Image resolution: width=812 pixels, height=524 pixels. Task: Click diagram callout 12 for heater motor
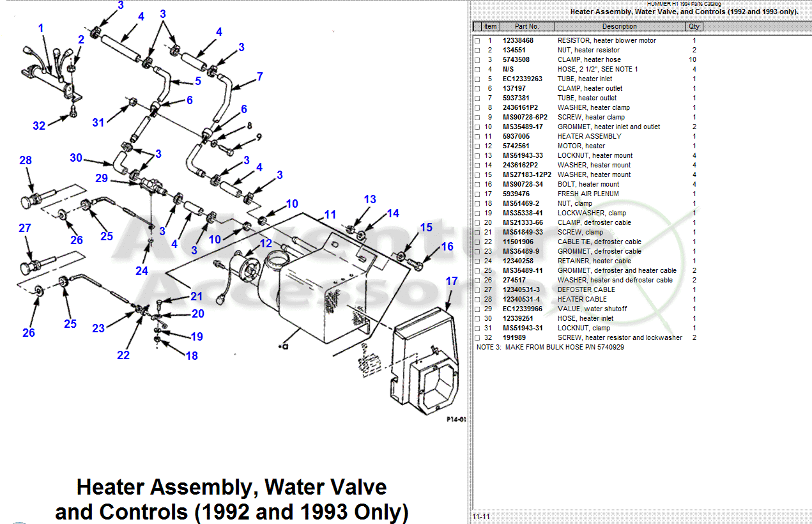(x=265, y=243)
